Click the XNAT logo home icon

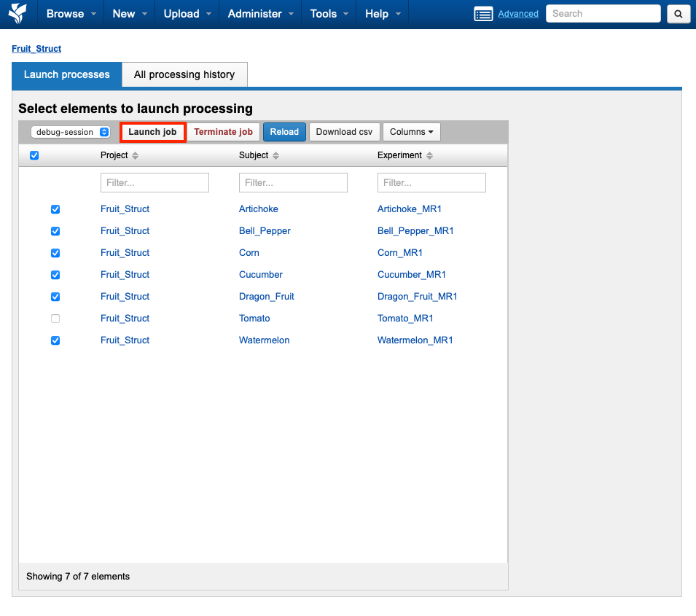point(17,13)
